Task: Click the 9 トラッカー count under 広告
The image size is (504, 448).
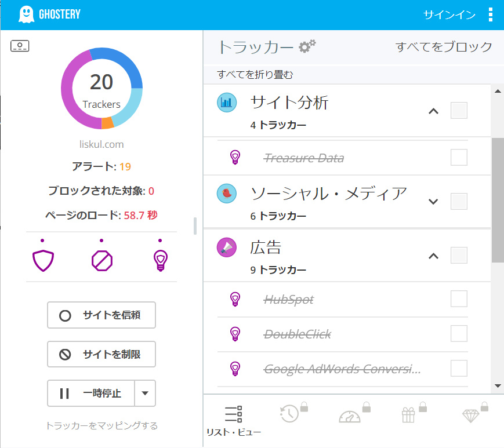Action: 278,269
